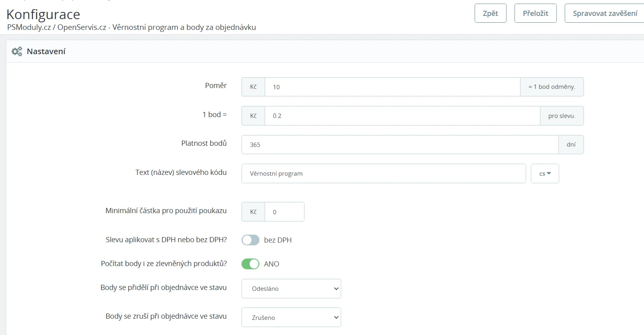Click the 'pro slevu.' suffix label
The height and width of the screenshot is (335, 644).
(x=562, y=116)
